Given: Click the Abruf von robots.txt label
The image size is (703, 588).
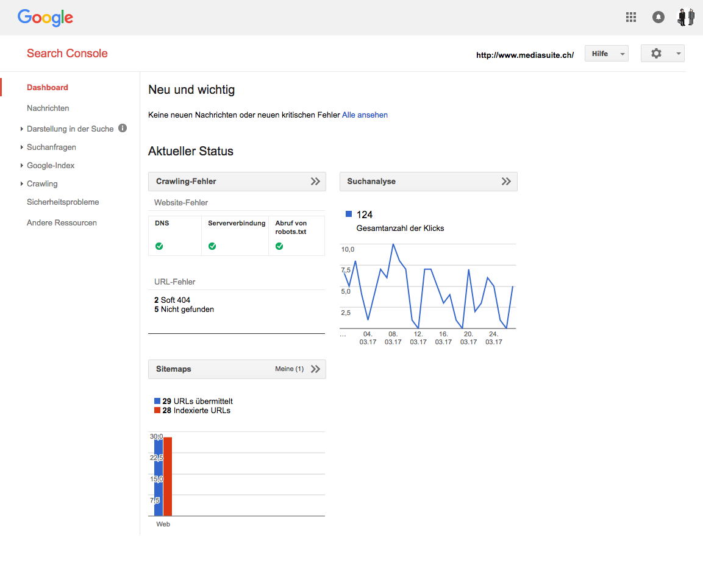Looking at the screenshot, I should [291, 227].
